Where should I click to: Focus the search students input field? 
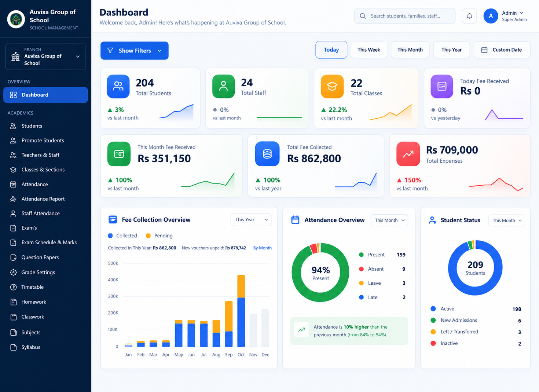point(405,16)
